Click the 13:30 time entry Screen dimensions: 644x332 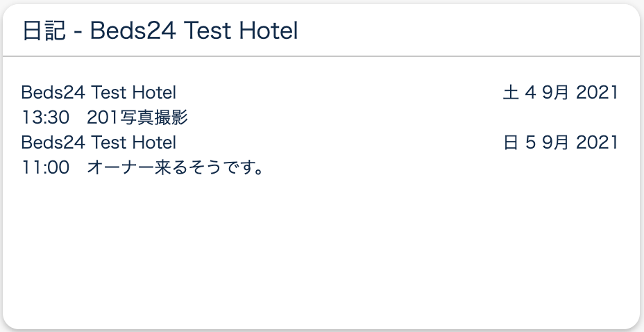[45, 118]
